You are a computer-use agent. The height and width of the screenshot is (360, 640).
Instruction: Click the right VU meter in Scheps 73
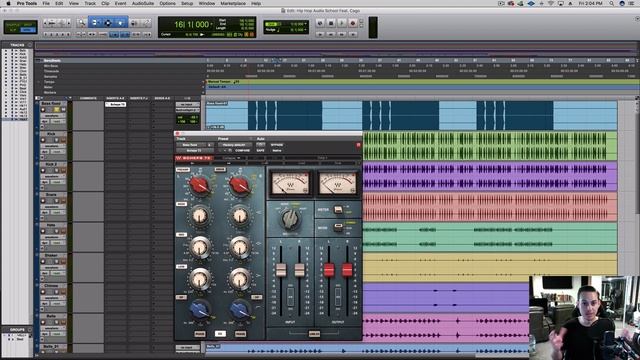tap(338, 183)
